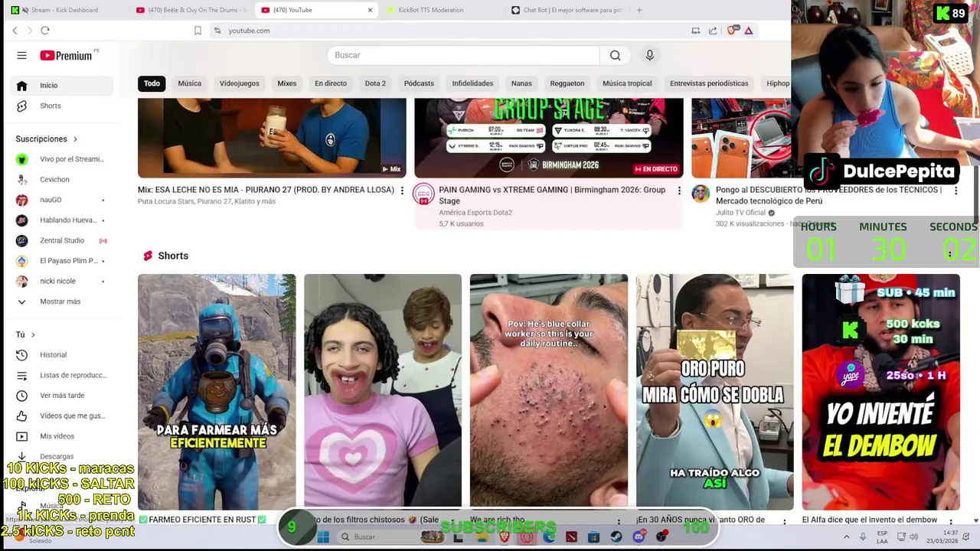Play the YO INVENTÉ EL DEMBOW short
The height and width of the screenshot is (551, 980).
[880, 392]
